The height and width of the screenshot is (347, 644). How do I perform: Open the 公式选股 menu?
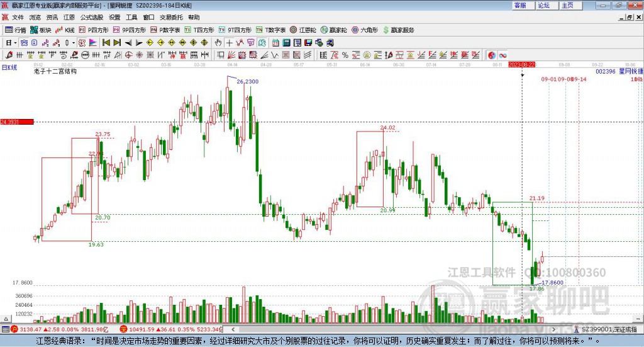tap(92, 17)
